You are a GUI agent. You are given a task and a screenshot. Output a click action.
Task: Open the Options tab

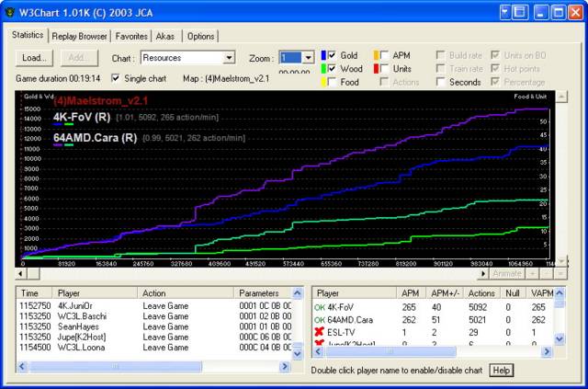[x=201, y=37]
